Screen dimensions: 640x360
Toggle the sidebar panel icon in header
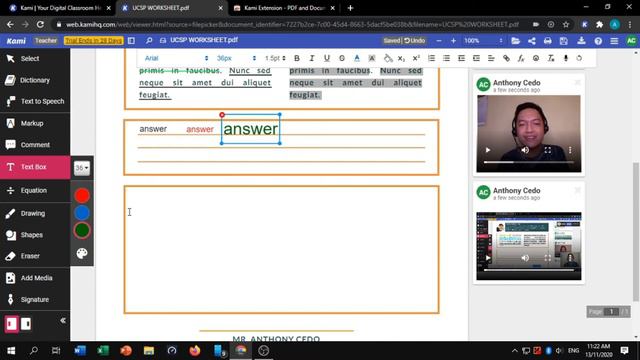[131, 41]
